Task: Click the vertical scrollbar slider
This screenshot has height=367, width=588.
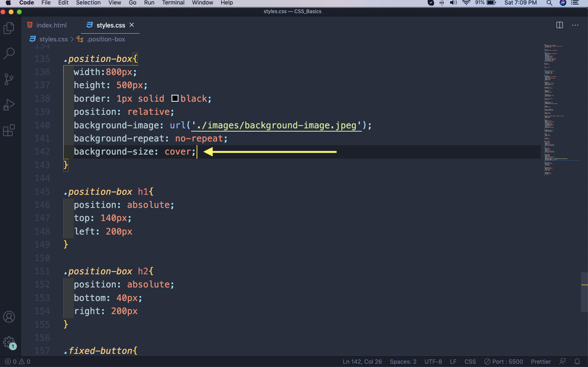Action: pos(584,292)
